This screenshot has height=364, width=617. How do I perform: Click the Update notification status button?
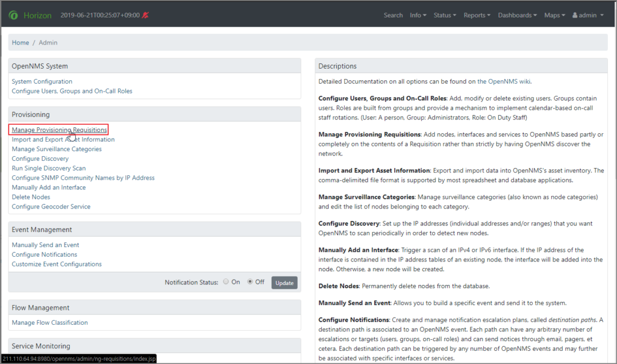pos(284,283)
